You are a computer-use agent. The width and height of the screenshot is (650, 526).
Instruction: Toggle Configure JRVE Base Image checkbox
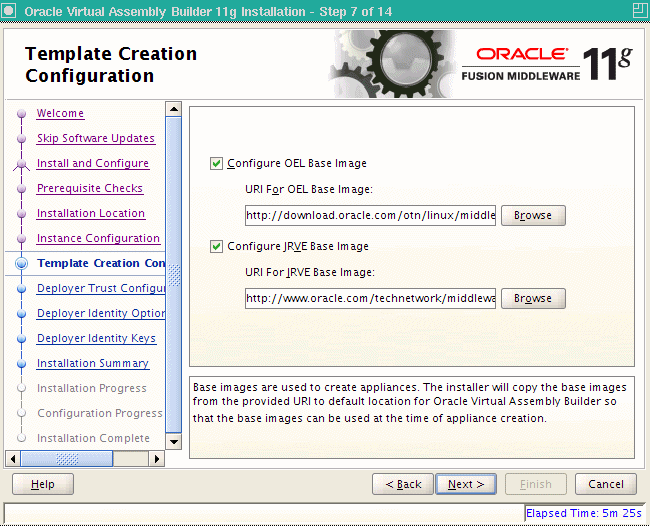point(216,247)
